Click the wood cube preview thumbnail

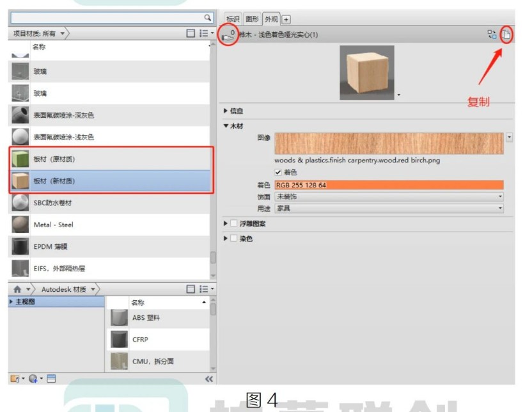coord(367,73)
